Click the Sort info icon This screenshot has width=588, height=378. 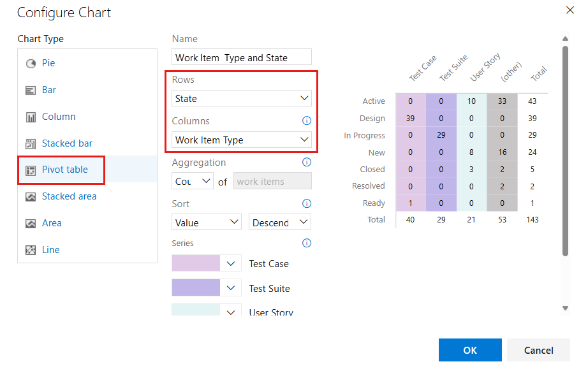307,203
